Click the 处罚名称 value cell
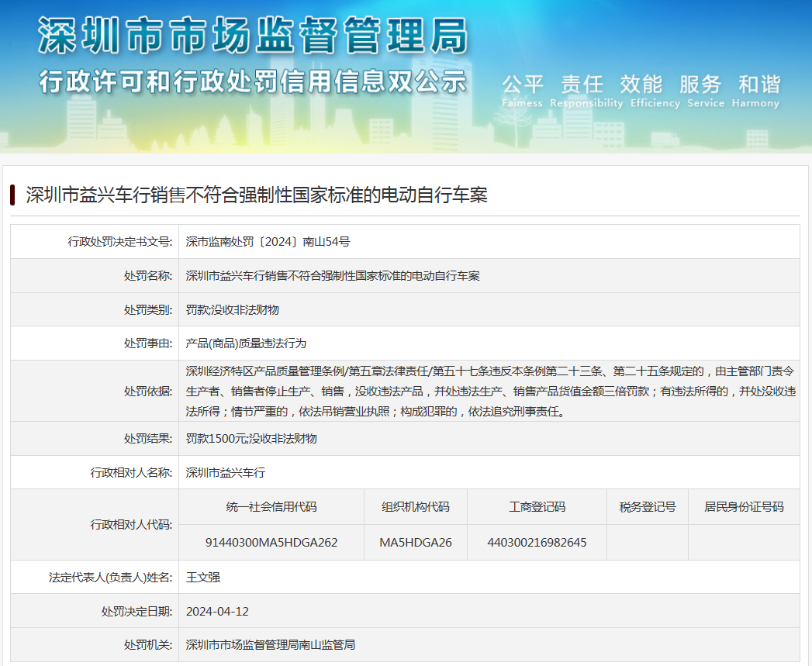Image resolution: width=812 pixels, height=666 pixels. pyautogui.click(x=333, y=276)
